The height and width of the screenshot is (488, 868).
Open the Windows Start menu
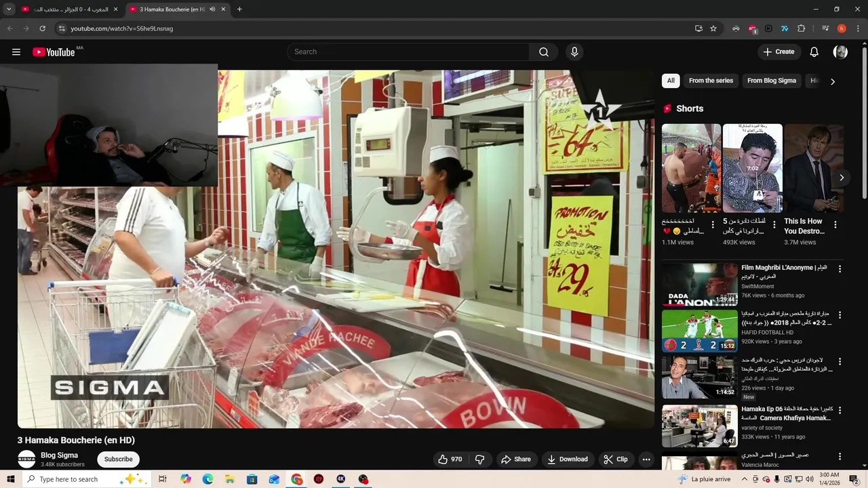10,479
